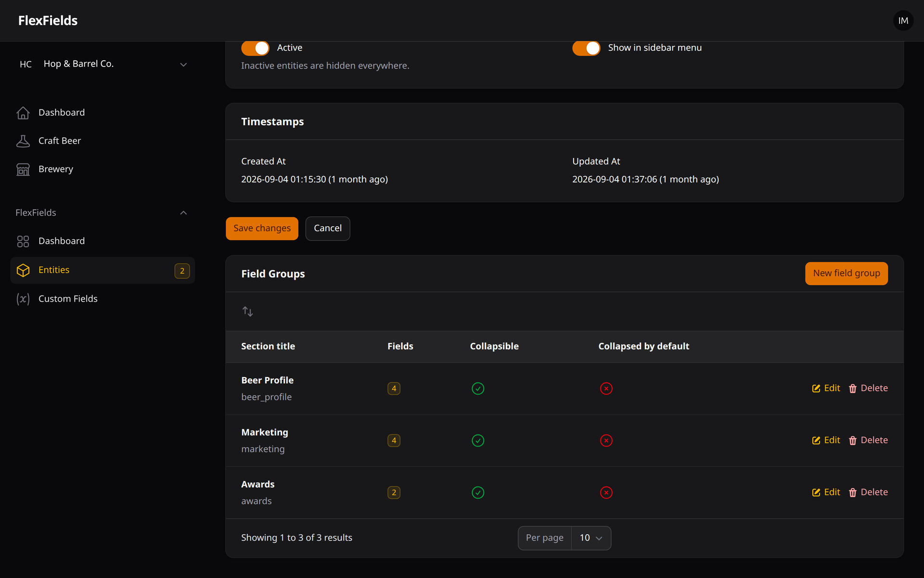Click the flask icon for Craft Beer
This screenshot has height=578, width=924.
[x=23, y=141]
